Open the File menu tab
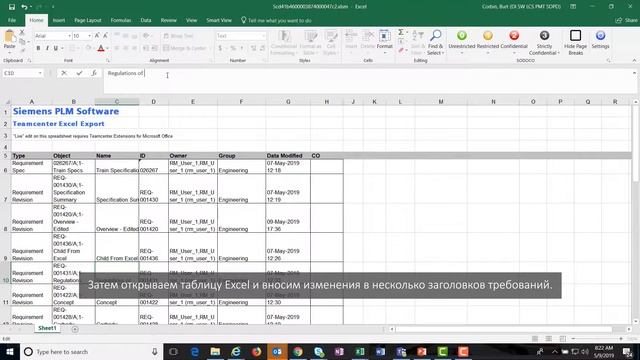The height and width of the screenshot is (360, 640). pyautogui.click(x=12, y=20)
